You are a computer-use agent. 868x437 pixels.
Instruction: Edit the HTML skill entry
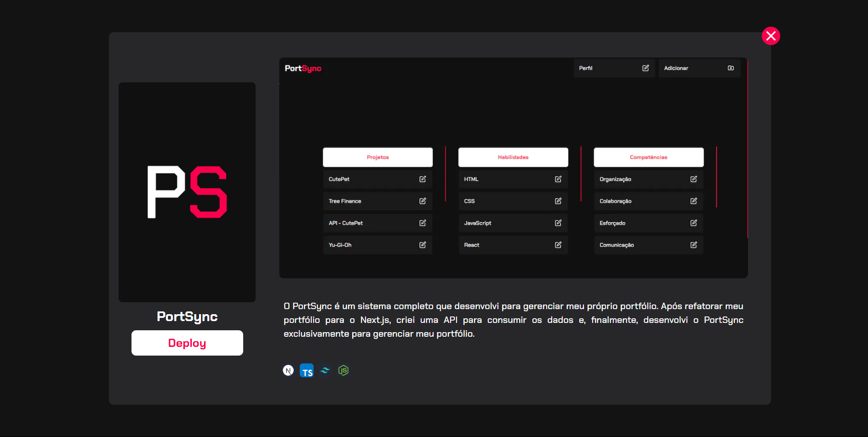coord(558,179)
